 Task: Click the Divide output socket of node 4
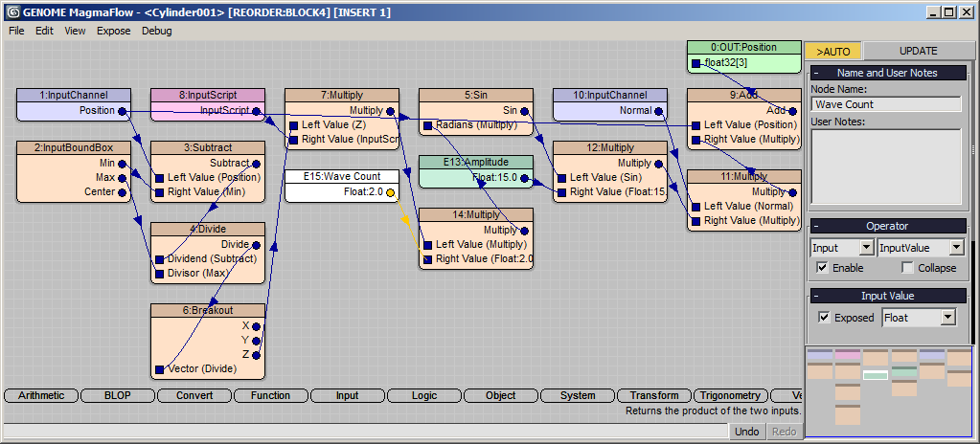pyautogui.click(x=256, y=245)
